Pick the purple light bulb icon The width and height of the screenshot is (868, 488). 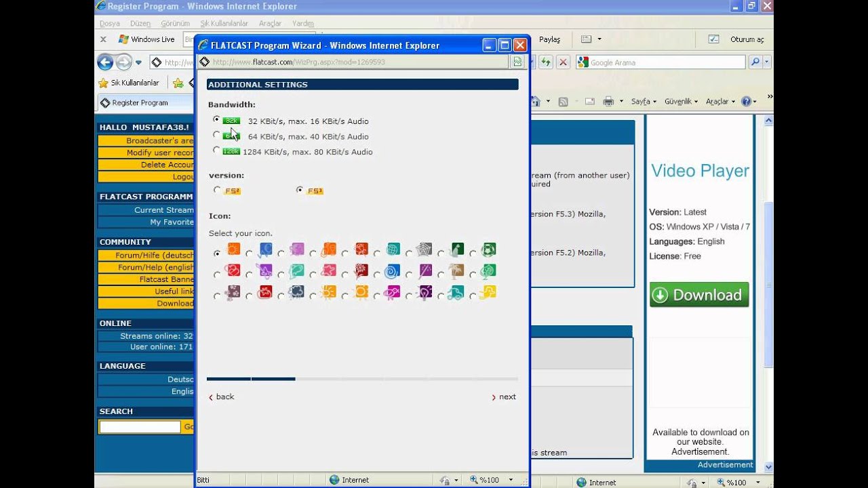point(425,292)
